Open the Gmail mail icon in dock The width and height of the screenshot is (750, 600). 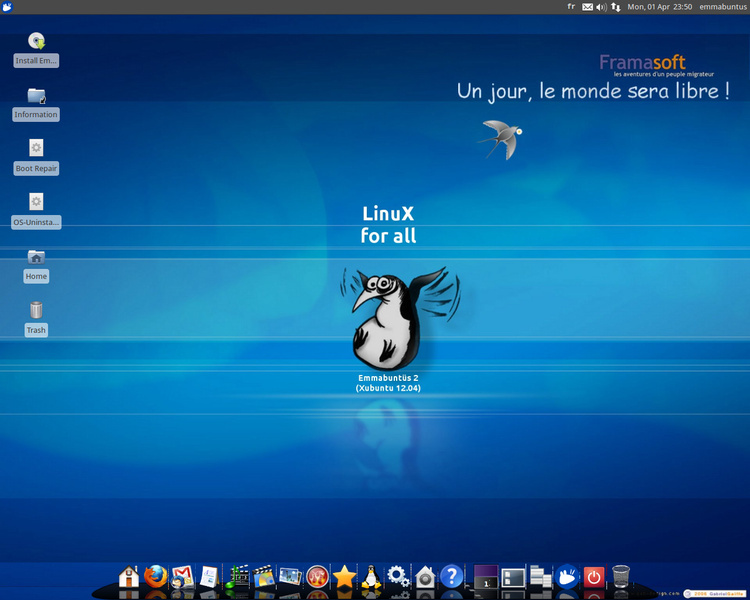182,577
